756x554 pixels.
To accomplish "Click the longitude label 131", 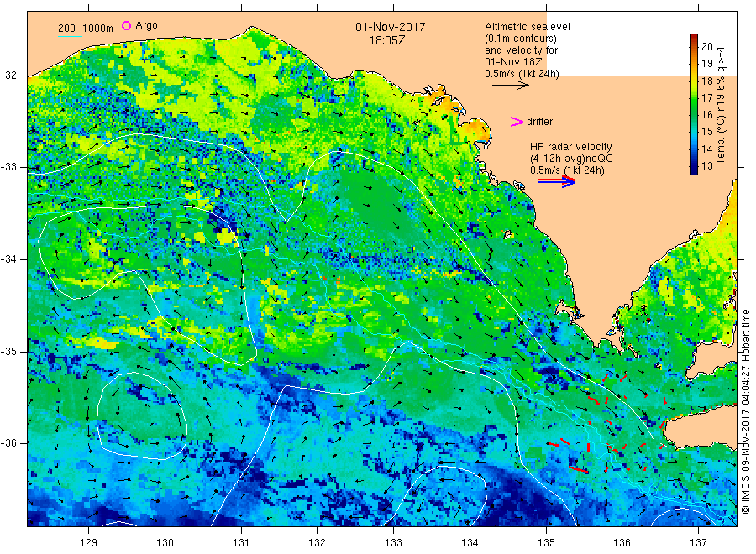I will pyautogui.click(x=241, y=543).
